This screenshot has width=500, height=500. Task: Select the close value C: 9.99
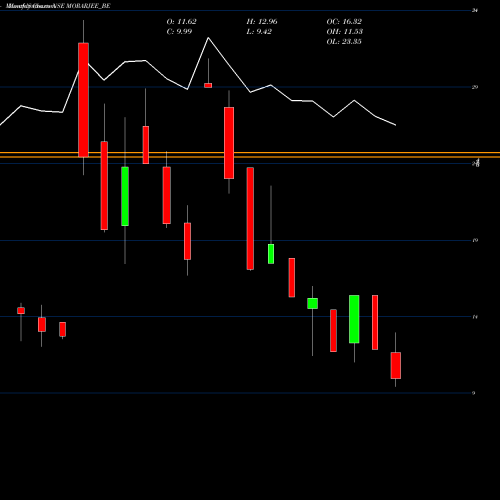[179, 32]
